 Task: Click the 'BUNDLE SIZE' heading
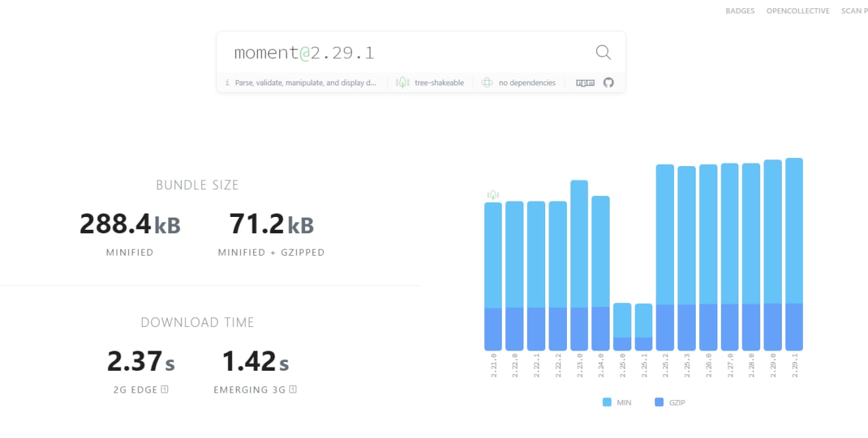point(197,185)
